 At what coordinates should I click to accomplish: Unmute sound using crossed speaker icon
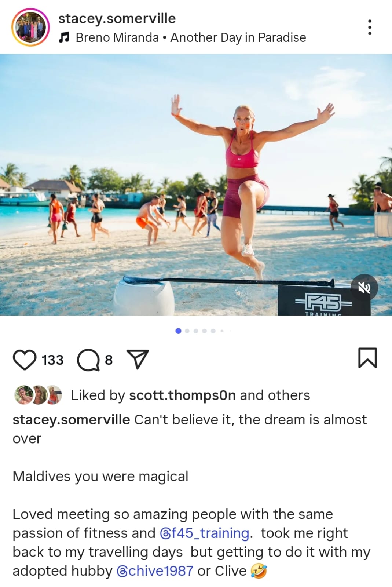pyautogui.click(x=364, y=288)
